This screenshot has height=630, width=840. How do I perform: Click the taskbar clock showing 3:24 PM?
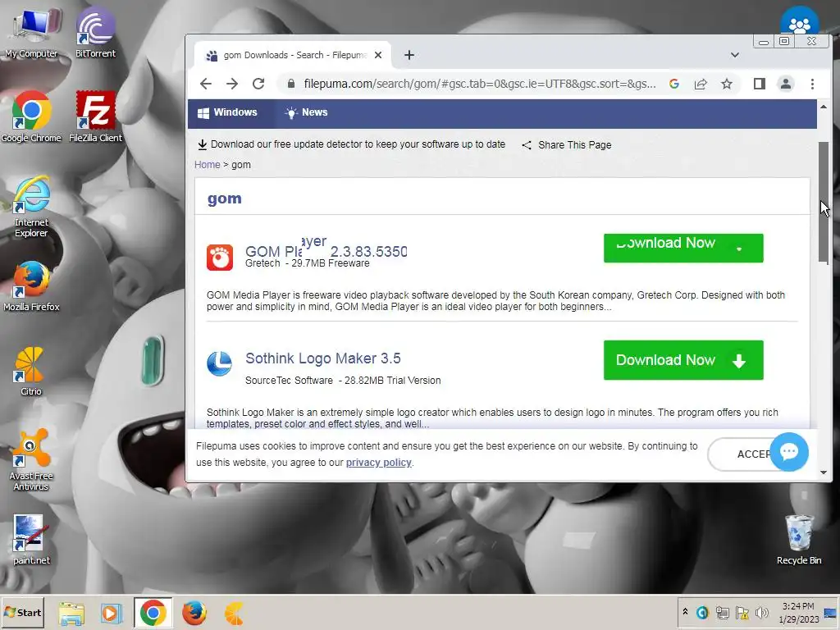click(x=799, y=613)
